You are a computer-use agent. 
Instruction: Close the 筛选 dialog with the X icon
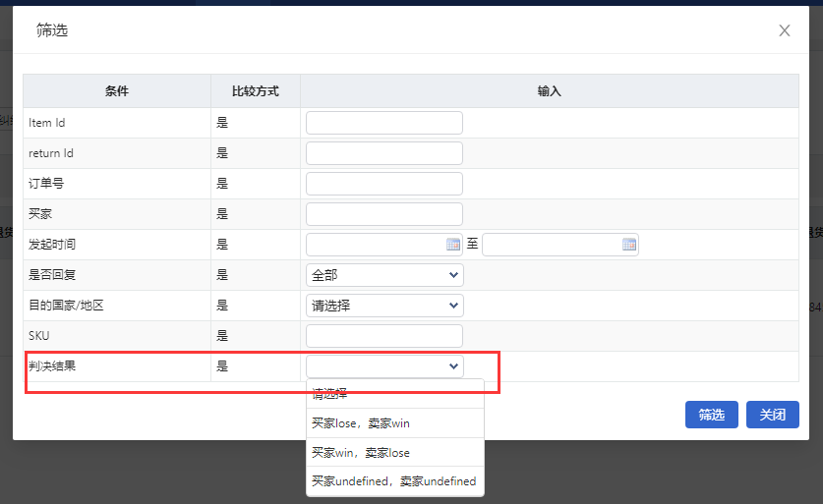click(x=784, y=30)
